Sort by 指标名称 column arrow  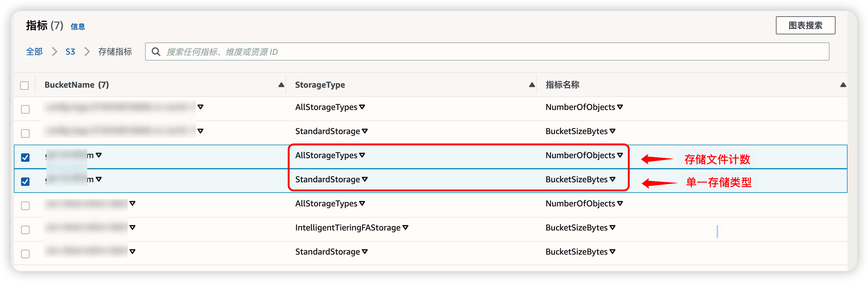pyautogui.click(x=843, y=85)
